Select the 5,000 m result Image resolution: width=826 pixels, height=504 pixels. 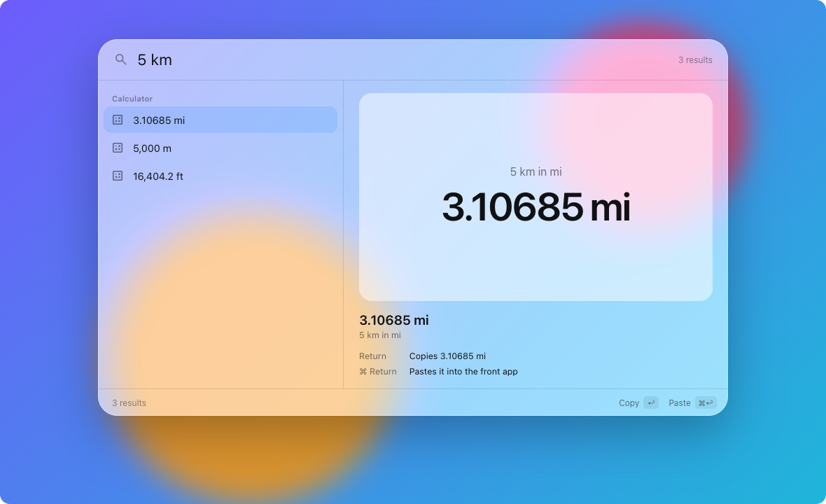220,148
